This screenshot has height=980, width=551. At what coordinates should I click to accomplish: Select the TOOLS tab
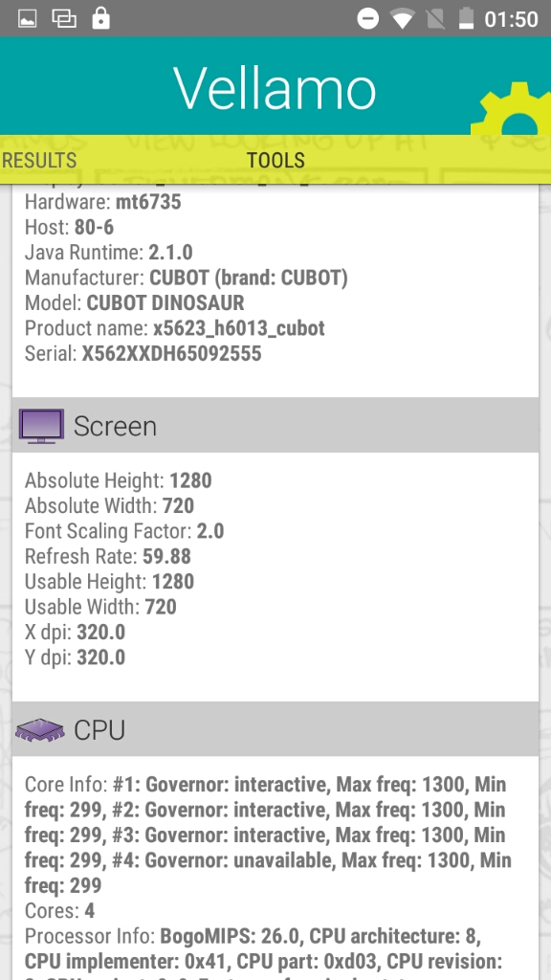pos(275,160)
